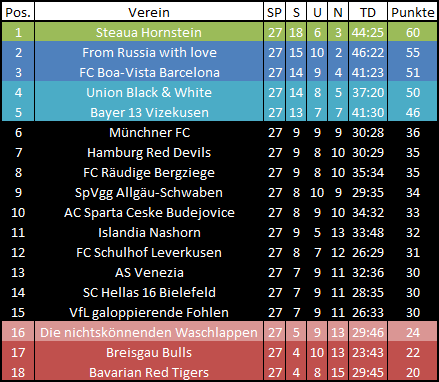The height and width of the screenshot is (382, 439).
Task: Select the Pos. header cell
Action: [18, 12]
